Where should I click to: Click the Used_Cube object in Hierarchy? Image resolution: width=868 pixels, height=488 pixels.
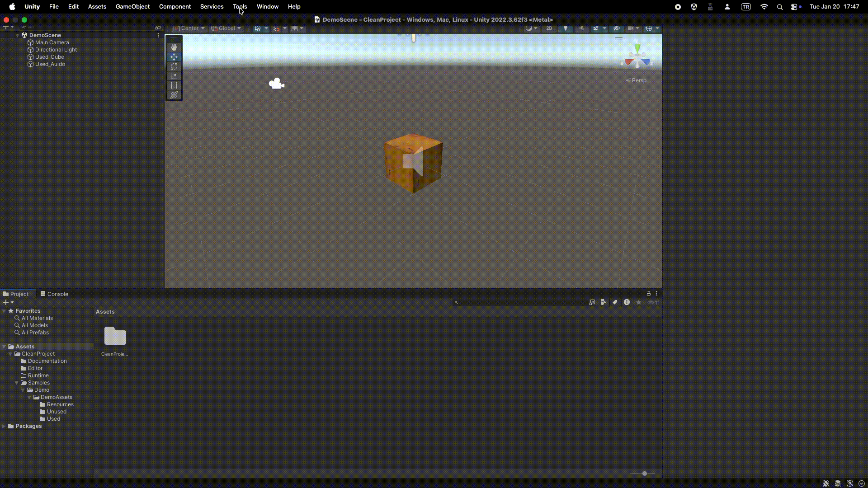tap(49, 57)
